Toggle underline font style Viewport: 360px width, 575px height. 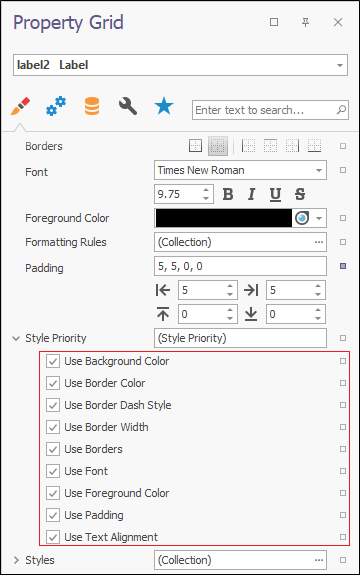(x=275, y=194)
